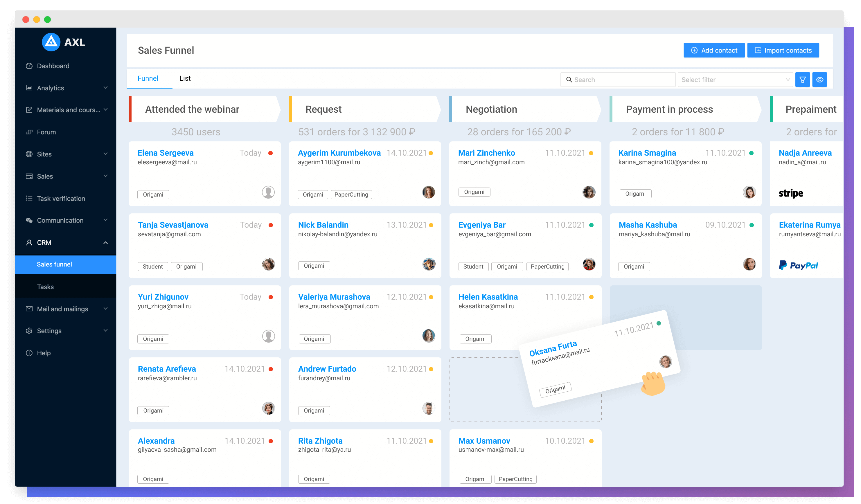Click PaperCutting tag on Max Usmanov card
The image size is (861, 504).
516,480
